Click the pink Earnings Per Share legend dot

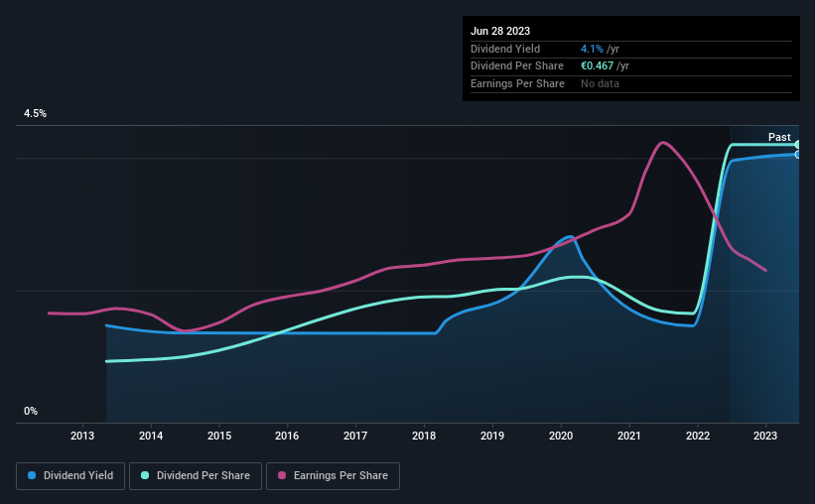click(282, 475)
